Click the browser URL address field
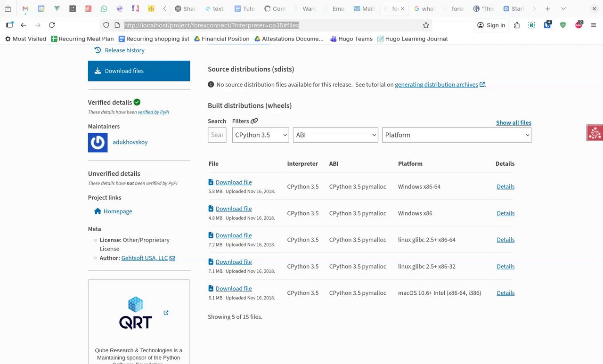This screenshot has height=364, width=603. coord(266,25)
